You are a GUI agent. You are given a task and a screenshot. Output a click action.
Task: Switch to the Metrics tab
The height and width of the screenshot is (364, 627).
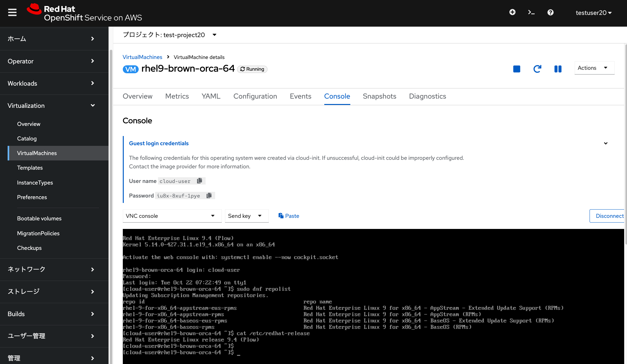tap(177, 96)
